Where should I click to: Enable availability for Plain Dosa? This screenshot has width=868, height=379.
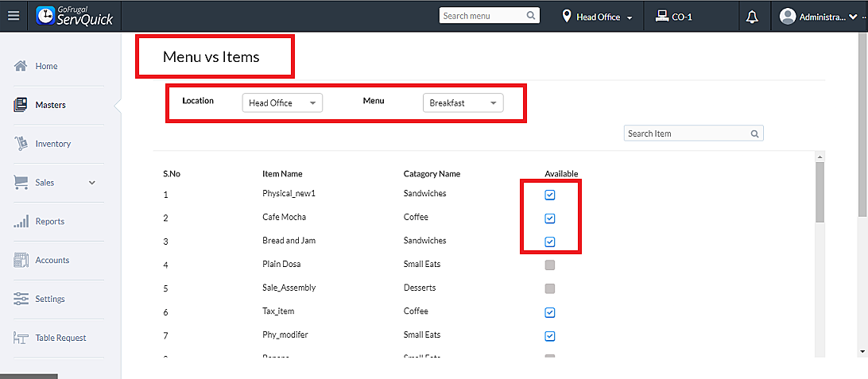click(550, 265)
